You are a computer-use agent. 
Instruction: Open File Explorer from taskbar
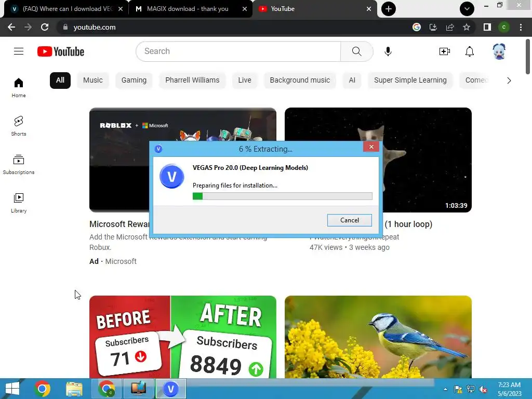click(74, 389)
